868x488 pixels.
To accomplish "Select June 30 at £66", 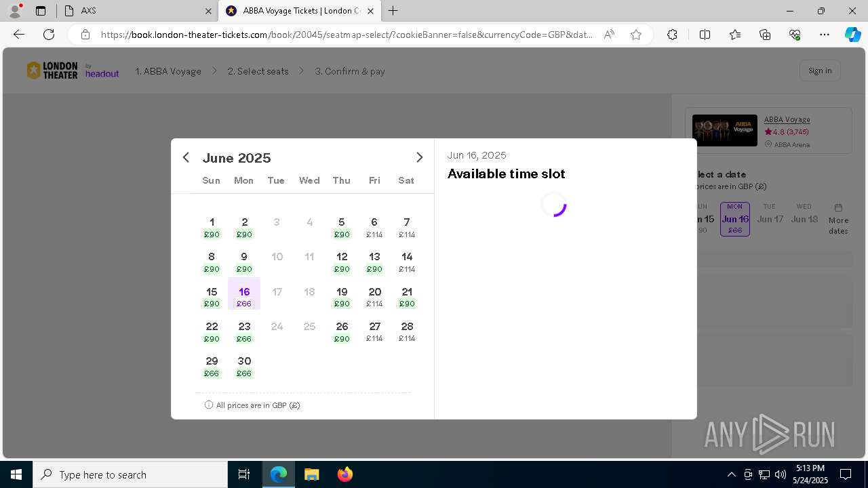I will point(244,366).
